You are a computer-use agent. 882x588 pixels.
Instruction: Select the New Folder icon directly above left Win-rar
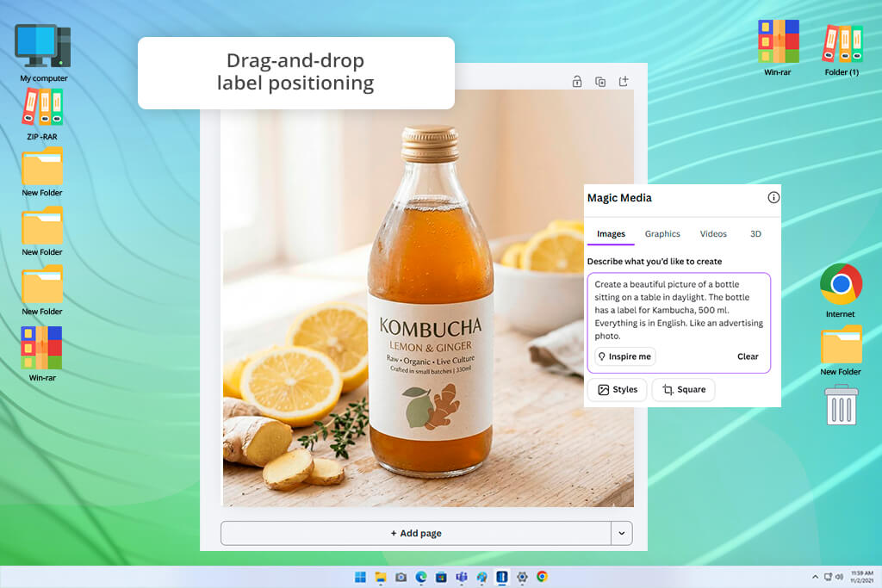click(42, 291)
